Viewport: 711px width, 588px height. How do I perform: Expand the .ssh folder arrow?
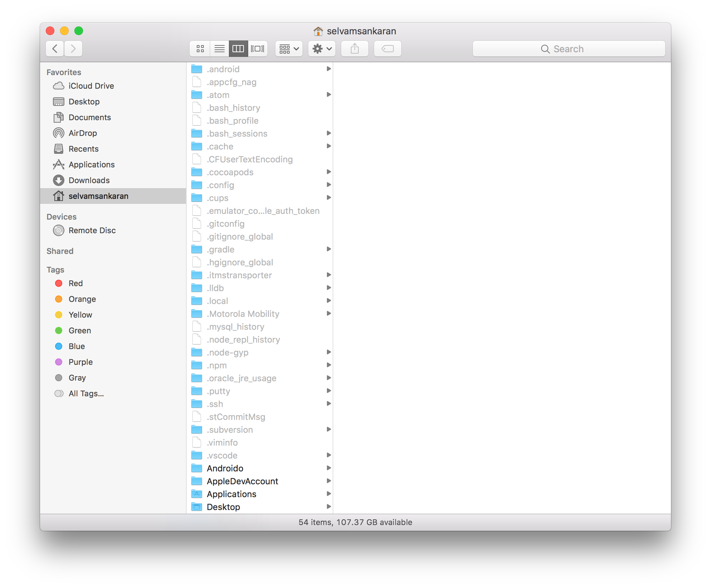(x=329, y=403)
